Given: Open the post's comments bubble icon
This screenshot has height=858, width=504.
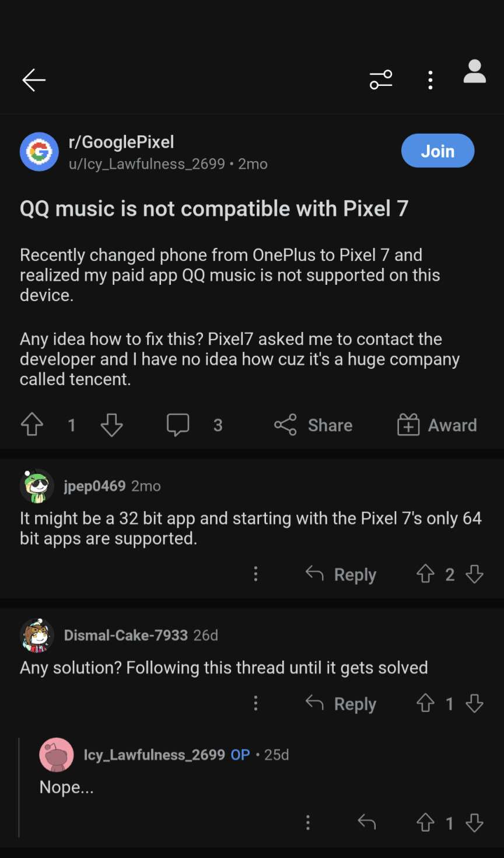Looking at the screenshot, I should (178, 425).
